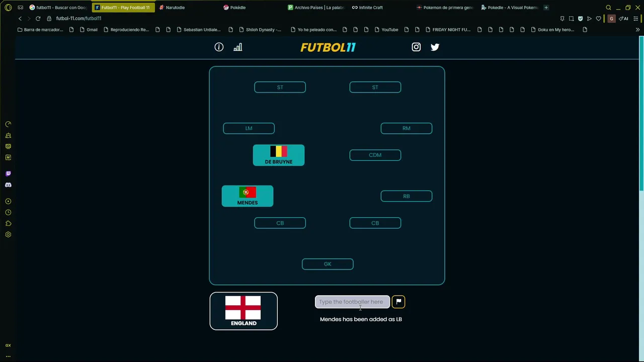Open the browser snapshot tool
This screenshot has height=362, width=644.
point(571,19)
